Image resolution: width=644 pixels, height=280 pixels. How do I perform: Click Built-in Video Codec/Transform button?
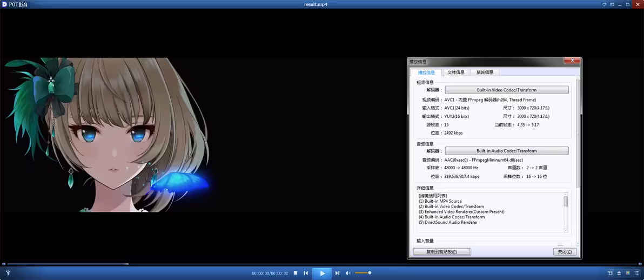(507, 90)
